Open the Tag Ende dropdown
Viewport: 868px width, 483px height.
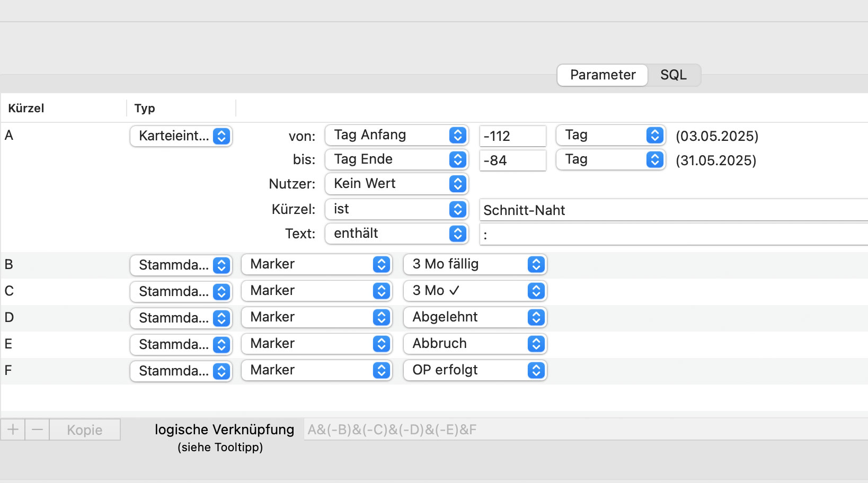[x=396, y=159]
